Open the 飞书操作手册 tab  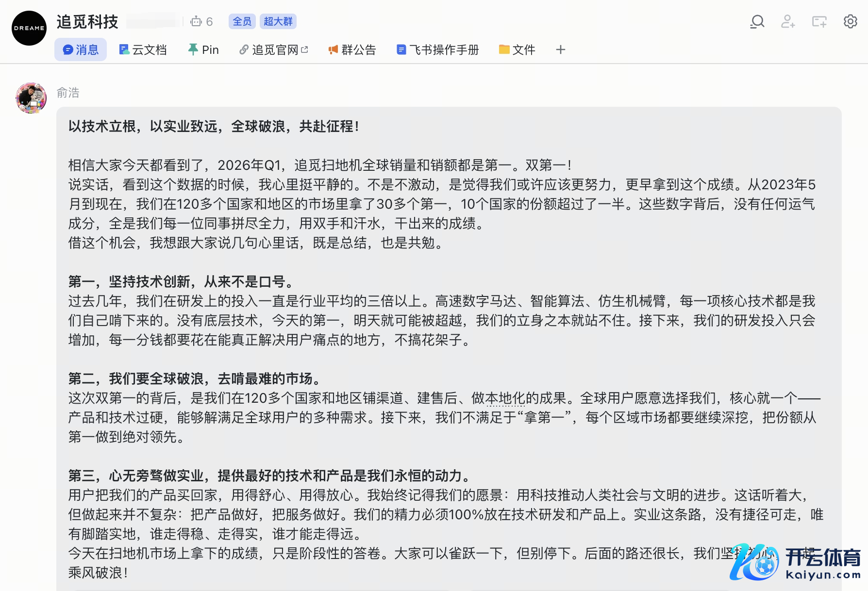pos(437,49)
